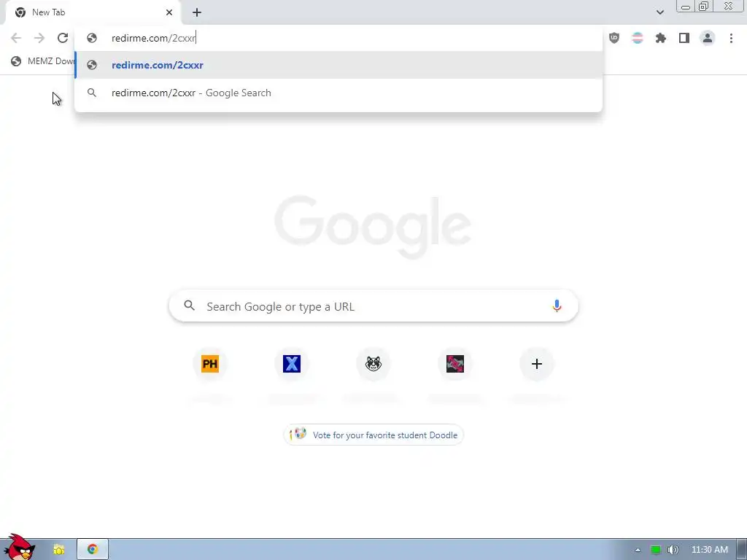Viewport: 747px width, 560px height.
Task: Open the blue X shortcut tile
Action: [x=292, y=364]
